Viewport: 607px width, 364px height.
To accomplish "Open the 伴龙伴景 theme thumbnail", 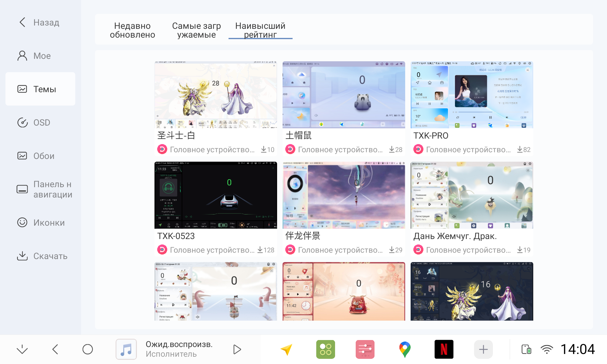I will pyautogui.click(x=344, y=195).
